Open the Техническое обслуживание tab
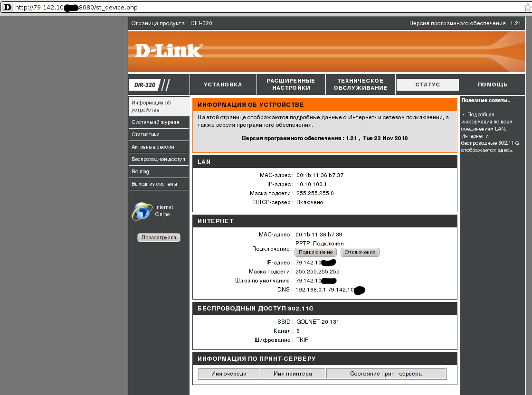The image size is (532, 395). (361, 85)
